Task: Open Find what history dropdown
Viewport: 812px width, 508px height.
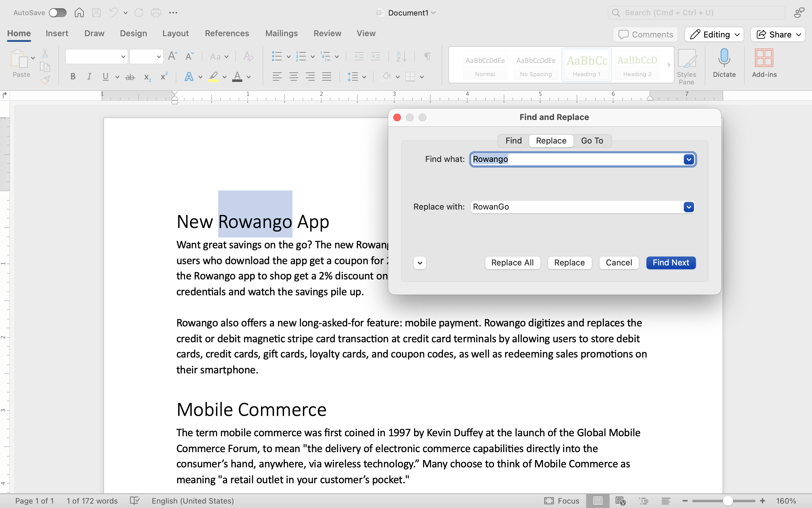Action: [689, 159]
